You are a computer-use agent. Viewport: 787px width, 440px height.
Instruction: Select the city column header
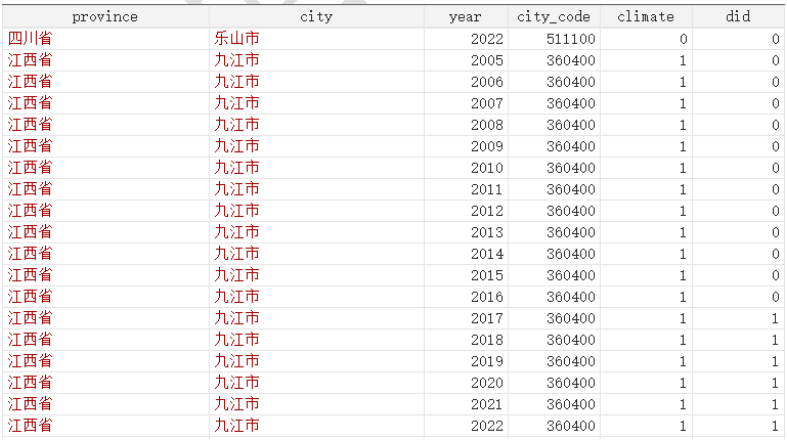coord(316,17)
